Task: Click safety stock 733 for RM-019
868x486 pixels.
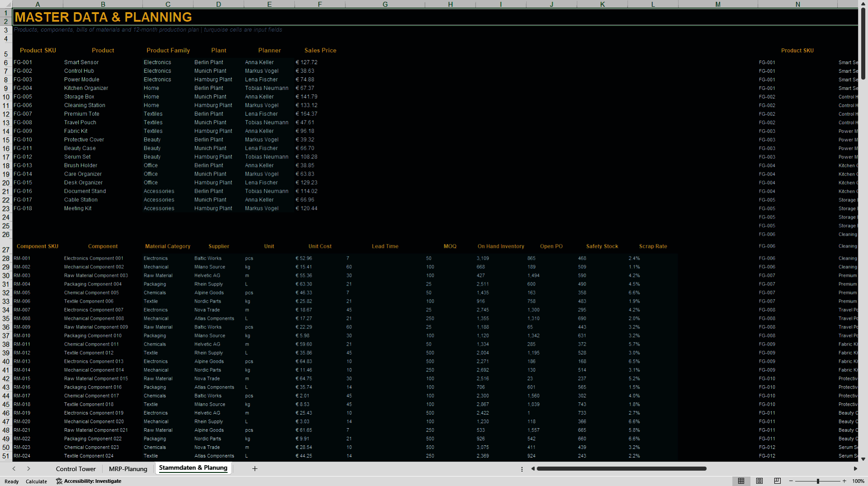Action: (602, 413)
